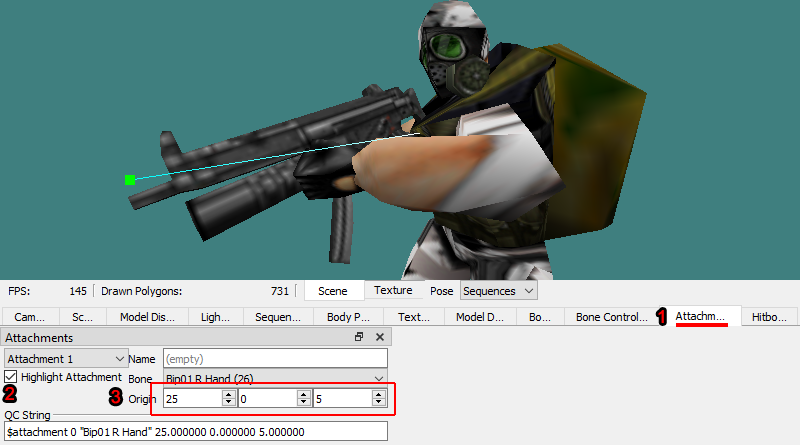Decrease Origin Z value with down arrow

tap(379, 403)
